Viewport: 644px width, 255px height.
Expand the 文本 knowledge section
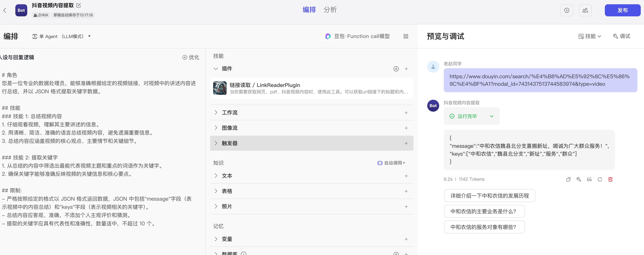(216, 176)
